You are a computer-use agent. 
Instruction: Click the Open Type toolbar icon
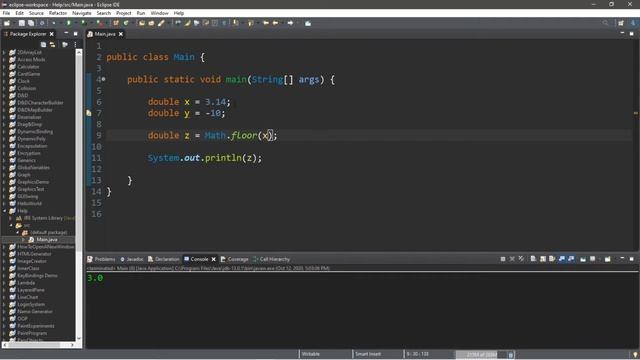click(142, 23)
